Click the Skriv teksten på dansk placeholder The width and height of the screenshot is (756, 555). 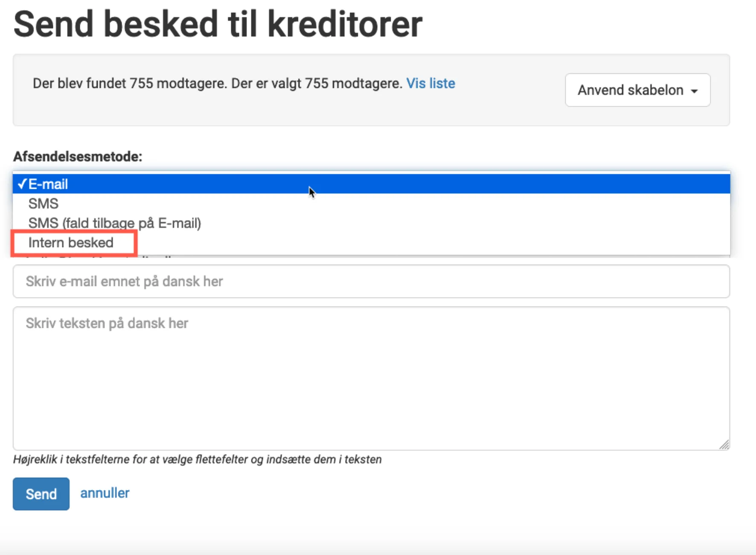(107, 323)
